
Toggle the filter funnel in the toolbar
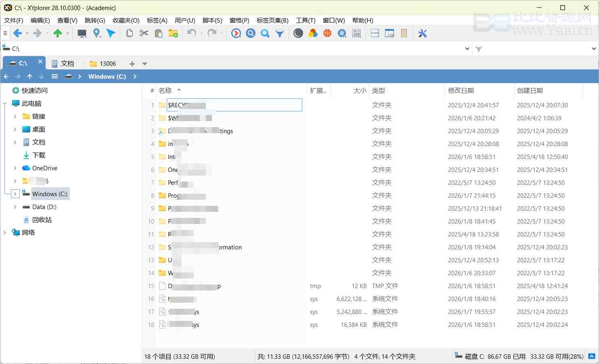(x=279, y=33)
